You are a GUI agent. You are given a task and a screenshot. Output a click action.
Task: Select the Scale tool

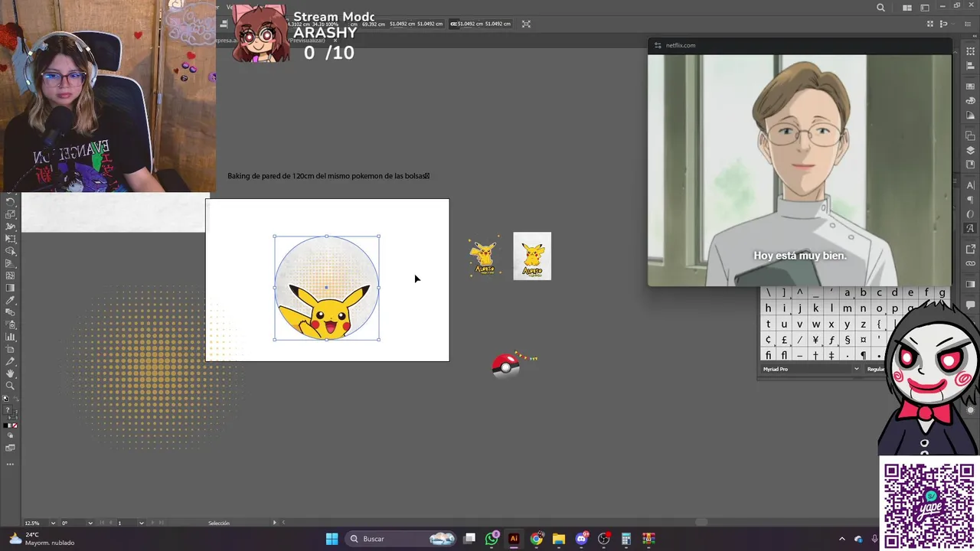tap(11, 214)
